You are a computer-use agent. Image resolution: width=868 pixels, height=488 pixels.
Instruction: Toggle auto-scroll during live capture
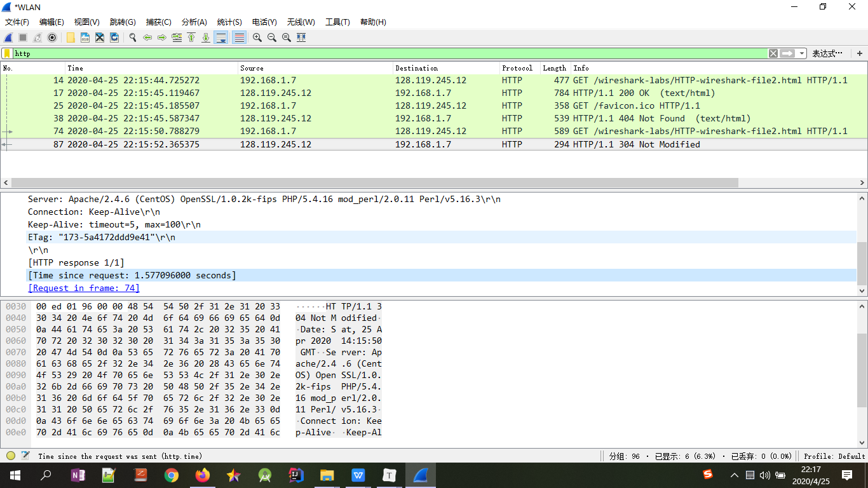(220, 37)
